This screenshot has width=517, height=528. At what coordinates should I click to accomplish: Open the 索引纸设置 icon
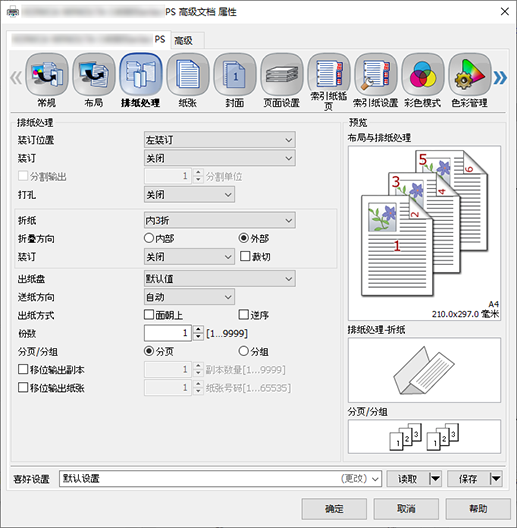376,75
